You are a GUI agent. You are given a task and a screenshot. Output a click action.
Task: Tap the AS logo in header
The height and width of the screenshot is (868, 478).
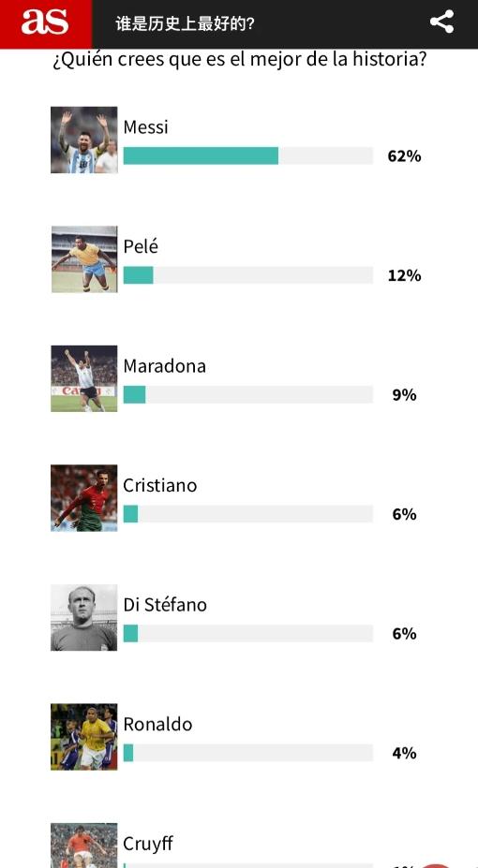pos(45,23)
